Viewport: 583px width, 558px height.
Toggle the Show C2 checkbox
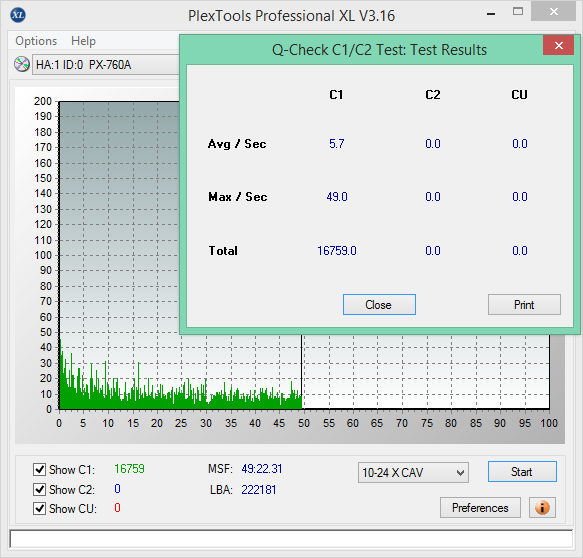(39, 489)
